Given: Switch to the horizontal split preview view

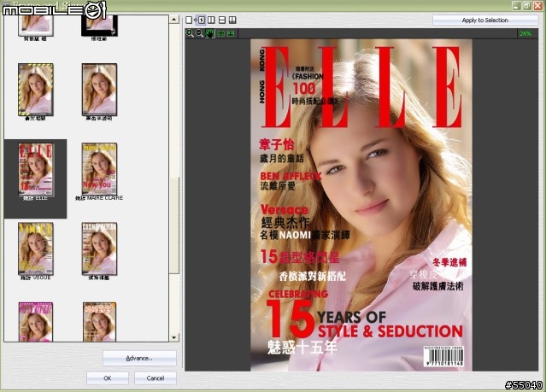Looking at the screenshot, I should click(x=222, y=20).
